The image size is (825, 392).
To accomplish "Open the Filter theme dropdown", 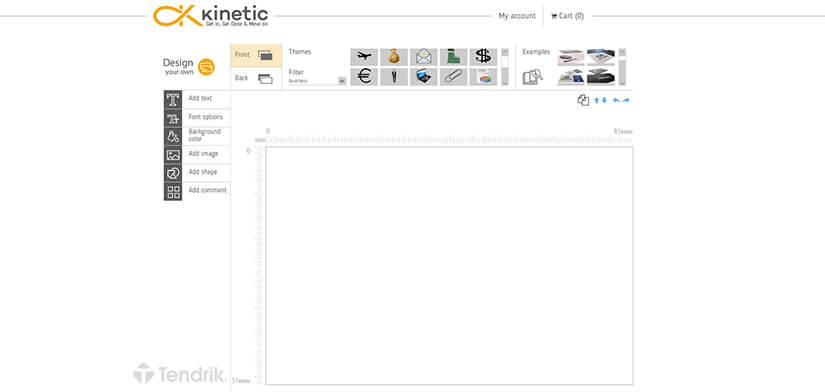I will tap(317, 81).
